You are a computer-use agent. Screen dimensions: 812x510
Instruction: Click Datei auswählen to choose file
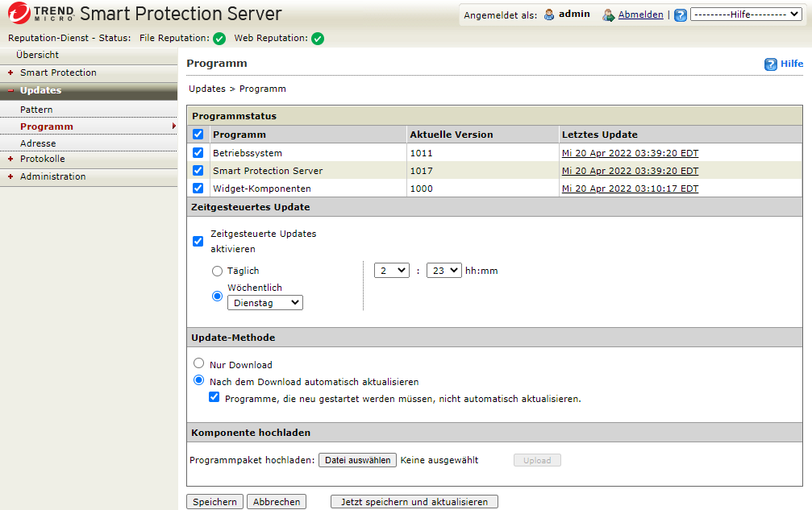pyautogui.click(x=357, y=460)
